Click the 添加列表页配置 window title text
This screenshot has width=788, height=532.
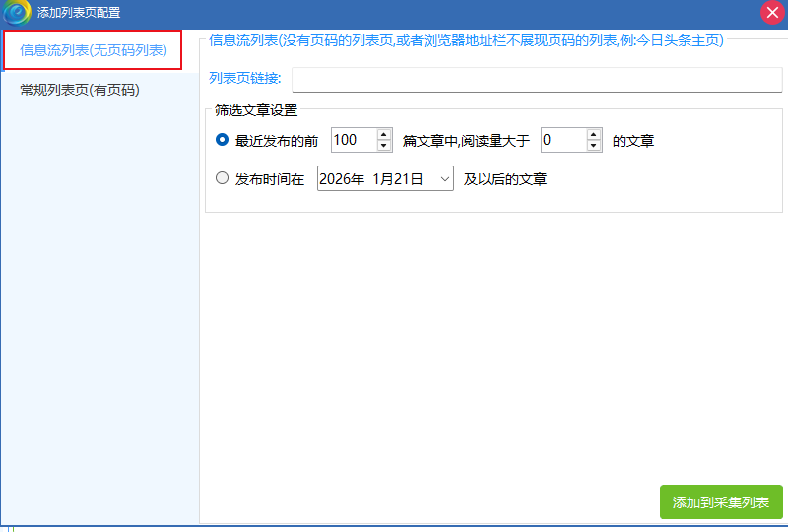click(x=79, y=13)
